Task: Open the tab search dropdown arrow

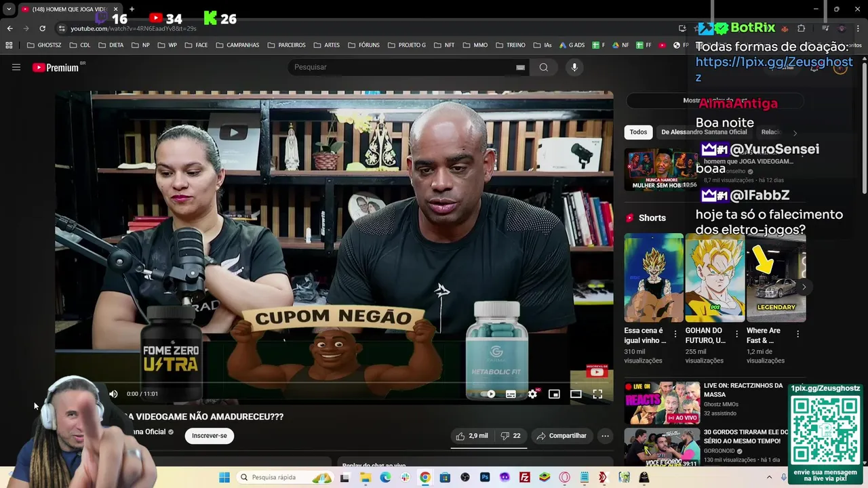Action: (x=9, y=9)
